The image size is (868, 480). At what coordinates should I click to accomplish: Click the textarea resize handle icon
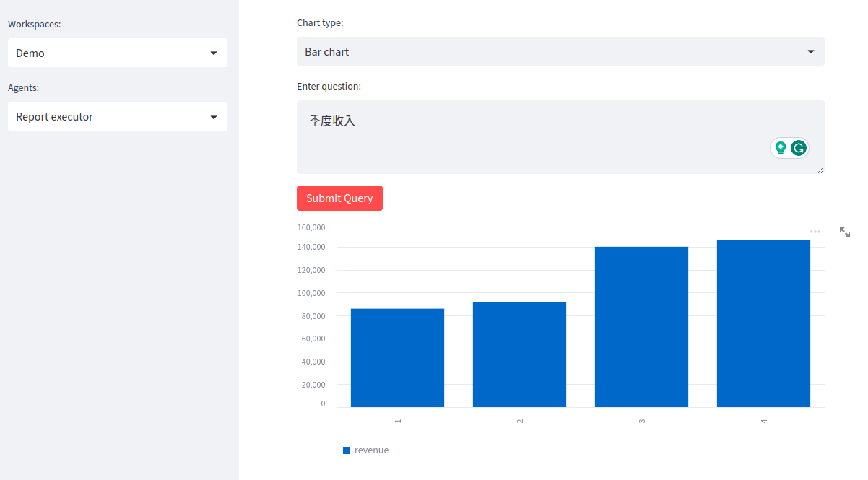[x=821, y=170]
